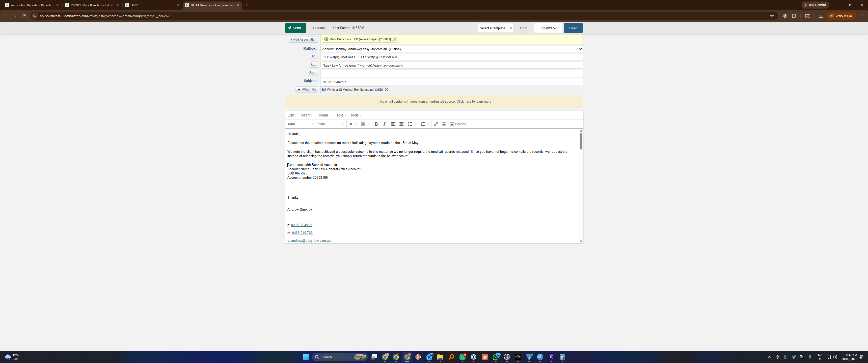868x363 pixels.
Task: Remove the Mark Bianchini matter association
Action: (x=394, y=39)
